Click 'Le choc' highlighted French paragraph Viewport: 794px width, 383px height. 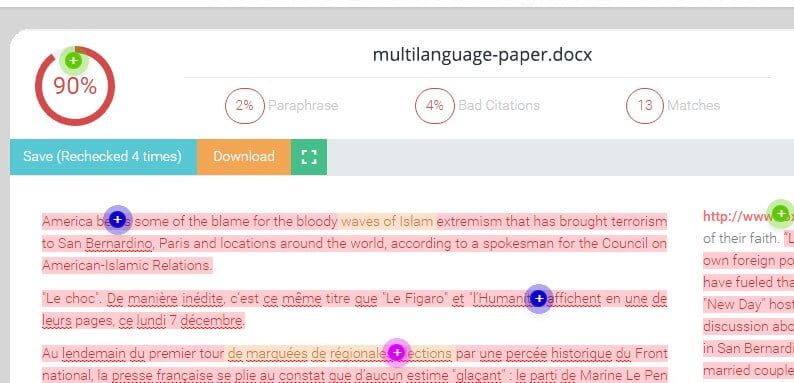click(x=354, y=310)
